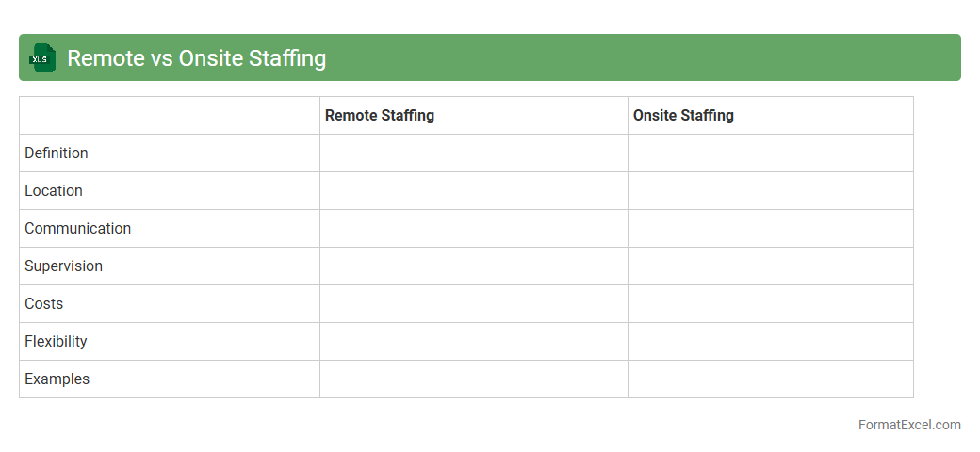The image size is (980, 452).
Task: Click the Definition row label
Action: (57, 153)
